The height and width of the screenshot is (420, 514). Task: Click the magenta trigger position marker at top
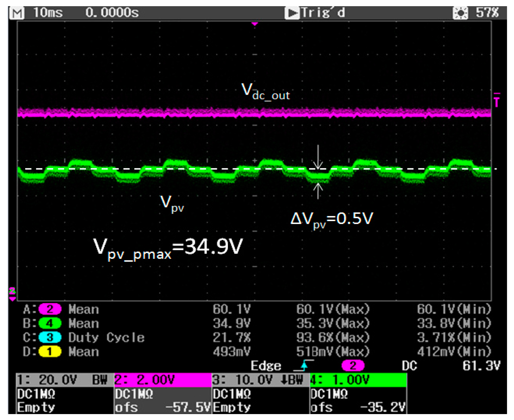(x=255, y=24)
